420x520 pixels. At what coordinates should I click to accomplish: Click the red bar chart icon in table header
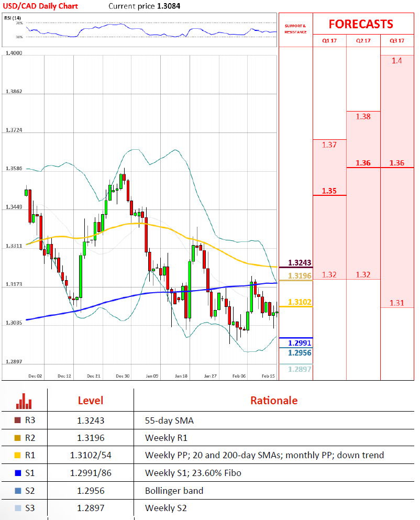[x=24, y=401]
